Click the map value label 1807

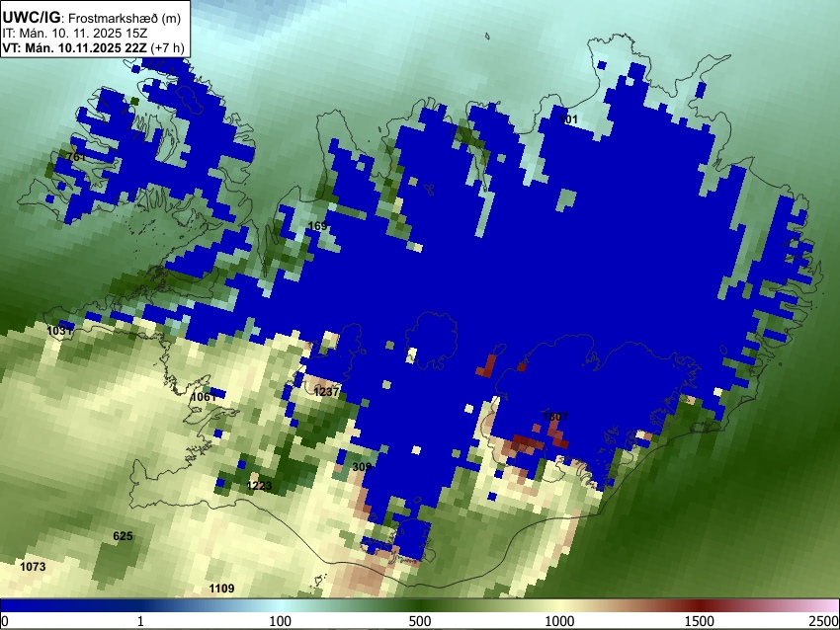[555, 416]
